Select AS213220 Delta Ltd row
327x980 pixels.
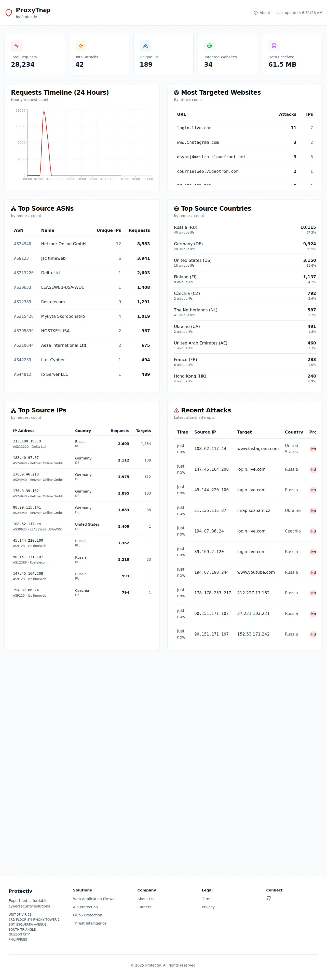pos(82,273)
